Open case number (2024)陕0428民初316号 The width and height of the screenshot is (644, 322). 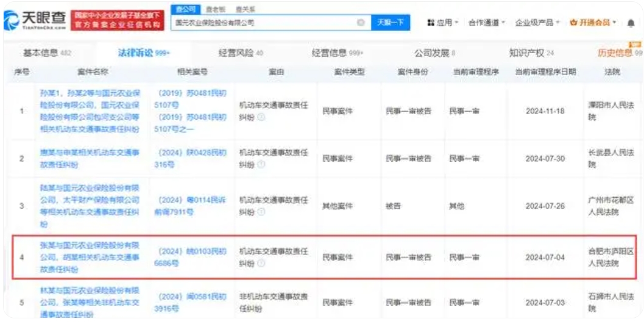(191, 159)
